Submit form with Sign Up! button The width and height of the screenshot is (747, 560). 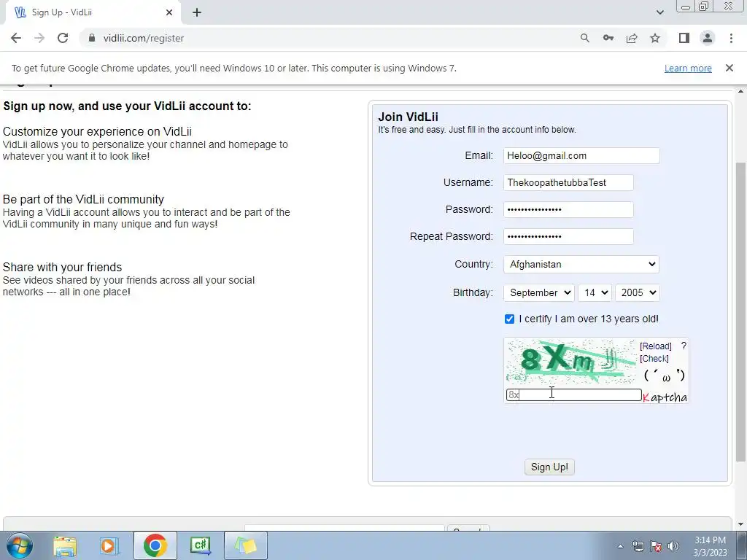[549, 467]
